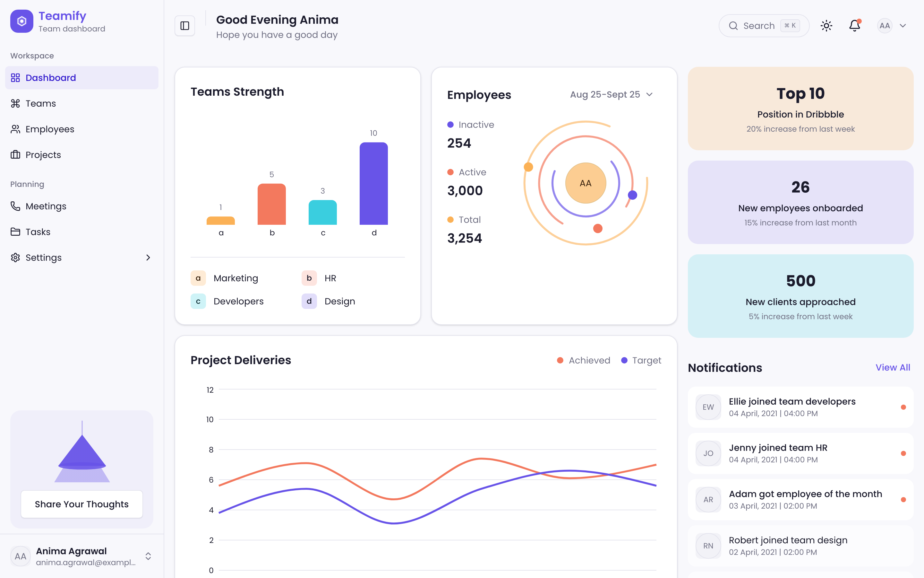
Task: Click the Tasks folder icon
Action: [x=15, y=232]
